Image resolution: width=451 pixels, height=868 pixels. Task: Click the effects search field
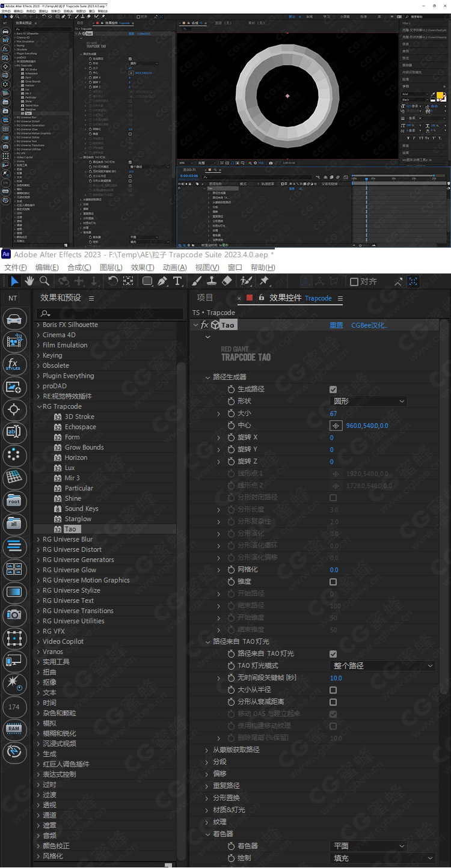109,313
